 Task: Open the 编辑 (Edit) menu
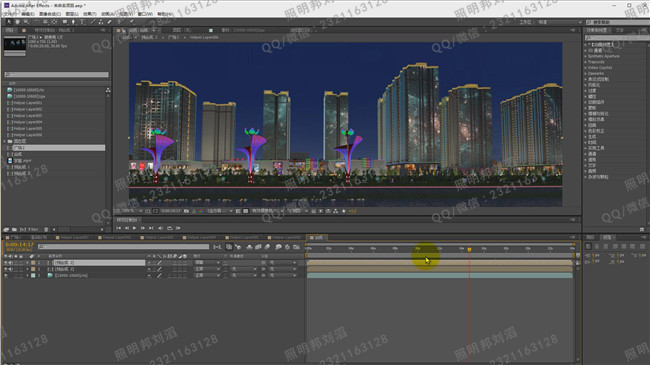click(27, 14)
